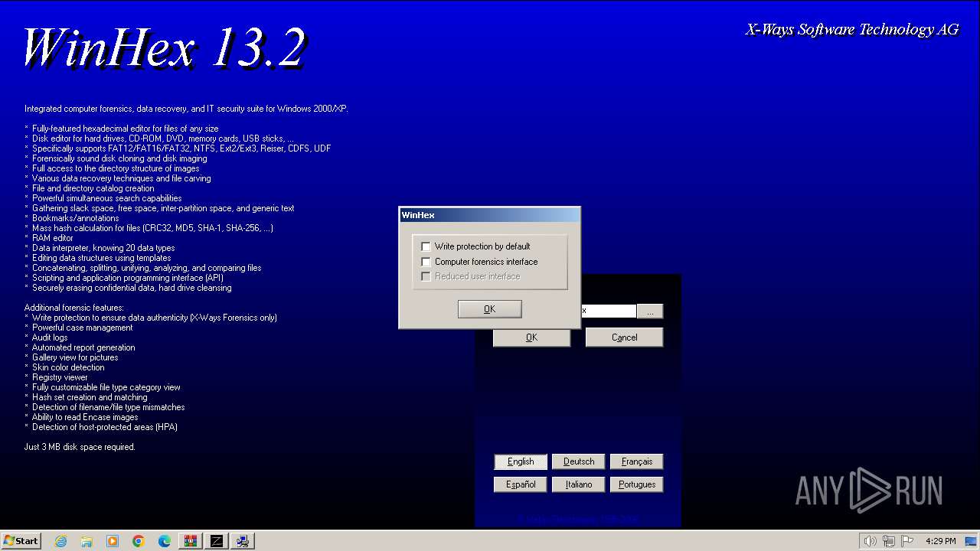Set language to Portugues

click(637, 484)
